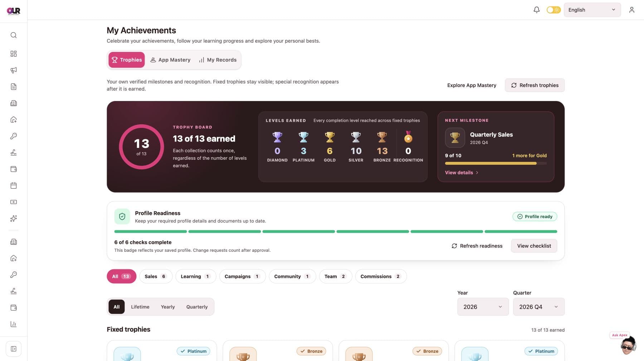Viewport: 644px width, 361px height.
Task: Open the Year 2026 dropdown
Action: (483, 307)
